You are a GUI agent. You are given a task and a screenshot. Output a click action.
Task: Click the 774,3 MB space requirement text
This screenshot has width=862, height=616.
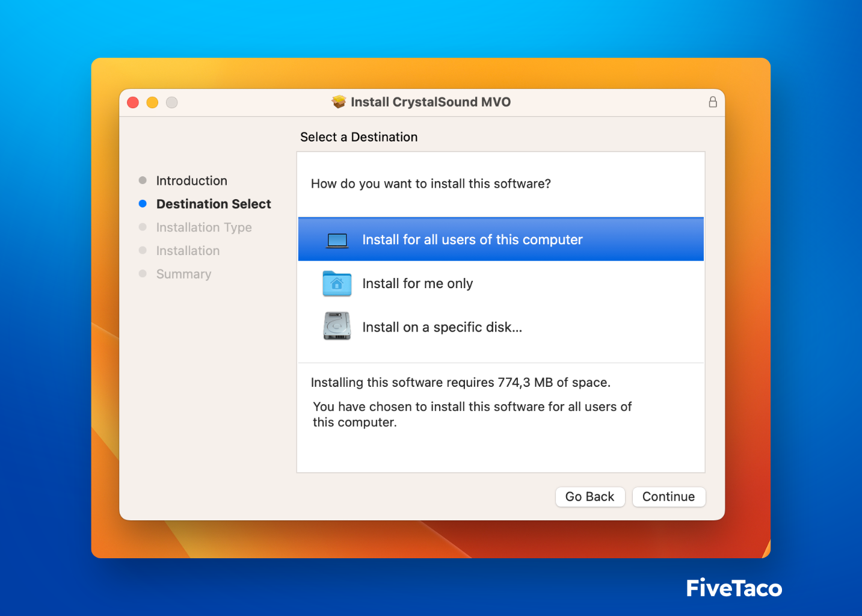coord(461,383)
